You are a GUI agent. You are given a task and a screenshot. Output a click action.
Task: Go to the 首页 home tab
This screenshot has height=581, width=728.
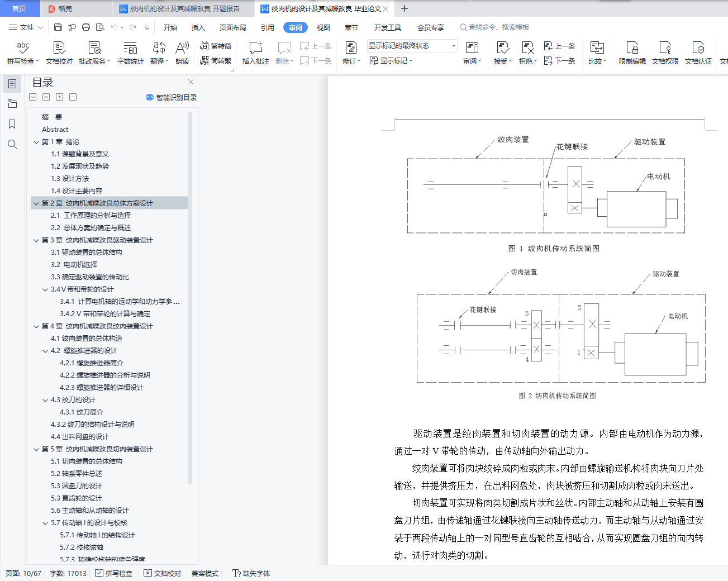click(20, 8)
